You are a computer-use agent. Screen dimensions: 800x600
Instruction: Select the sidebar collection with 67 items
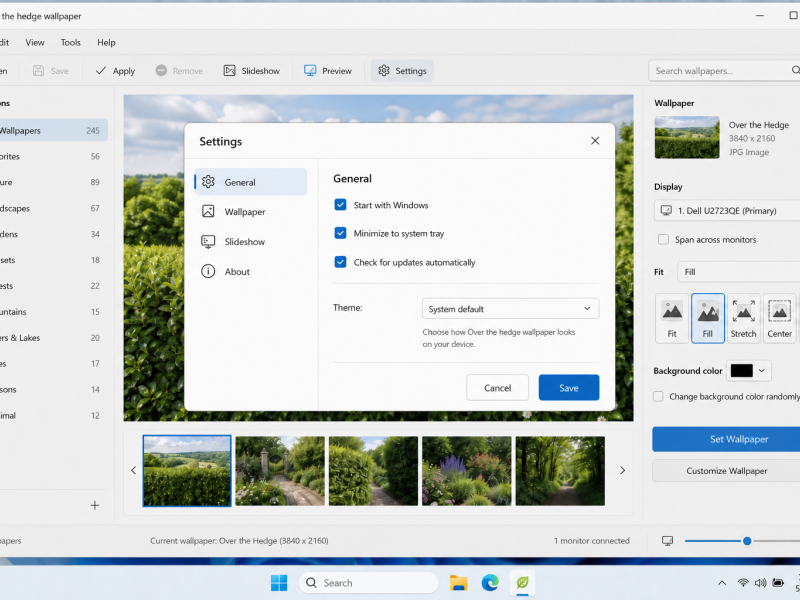click(54, 208)
